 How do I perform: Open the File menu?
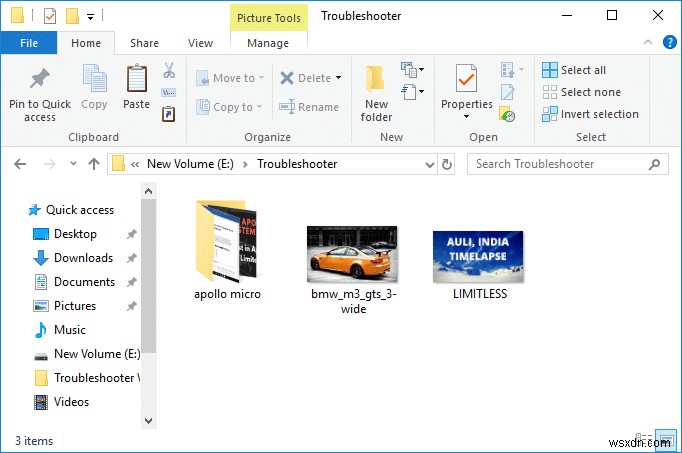(29, 43)
